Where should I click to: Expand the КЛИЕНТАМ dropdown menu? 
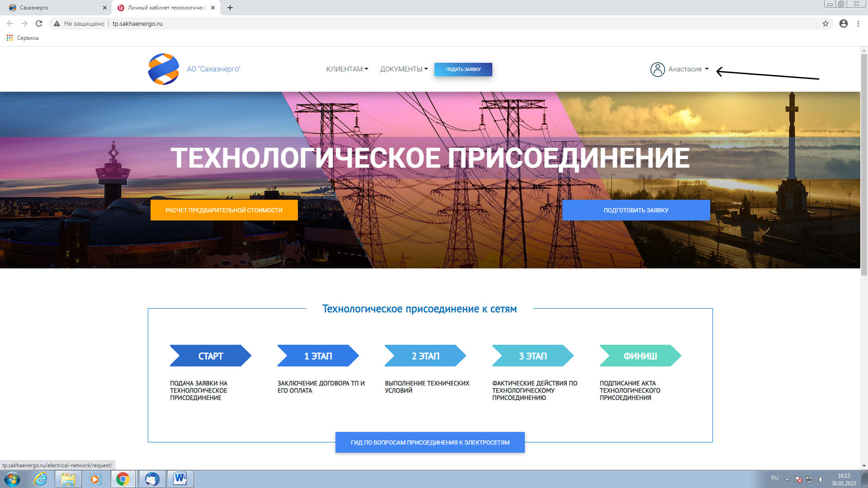pyautogui.click(x=347, y=69)
